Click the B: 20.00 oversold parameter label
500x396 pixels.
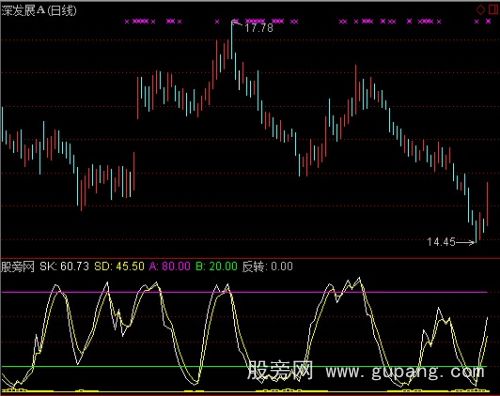216,266
